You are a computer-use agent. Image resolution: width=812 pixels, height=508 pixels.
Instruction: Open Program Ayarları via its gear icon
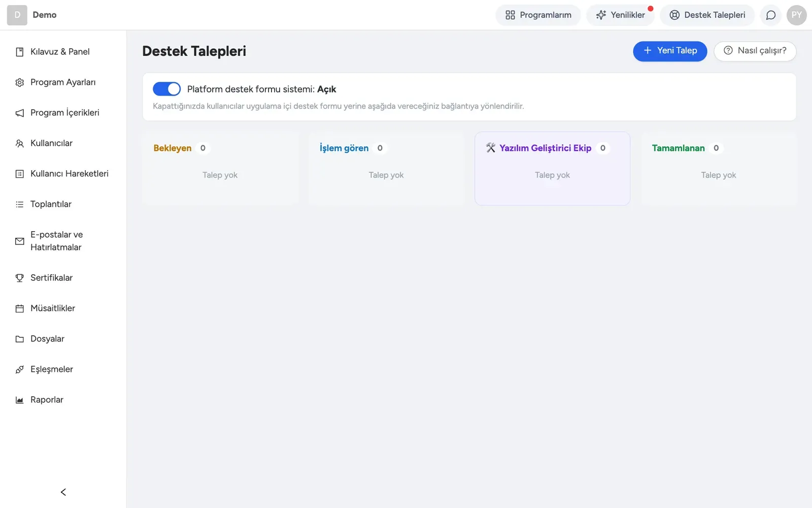pos(20,82)
